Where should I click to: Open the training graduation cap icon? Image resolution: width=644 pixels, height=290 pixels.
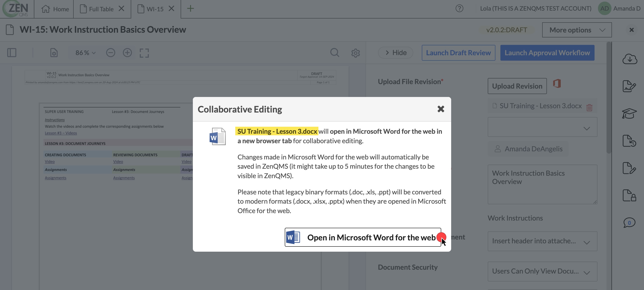pos(629,114)
